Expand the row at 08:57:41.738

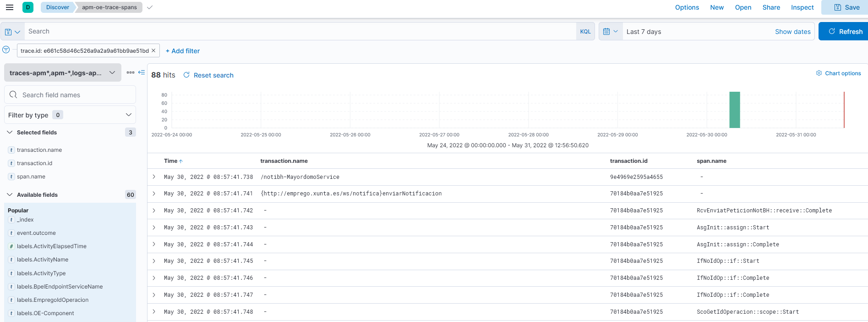[x=154, y=177]
